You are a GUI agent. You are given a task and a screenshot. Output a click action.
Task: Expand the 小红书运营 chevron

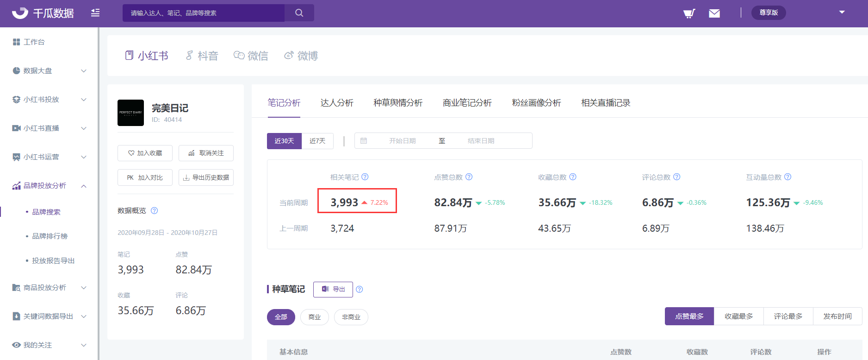84,157
